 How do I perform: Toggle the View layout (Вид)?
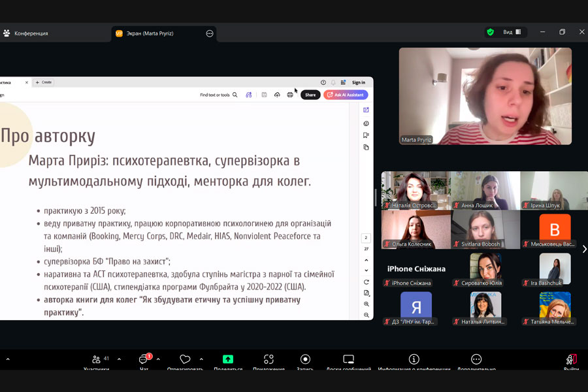(x=512, y=32)
